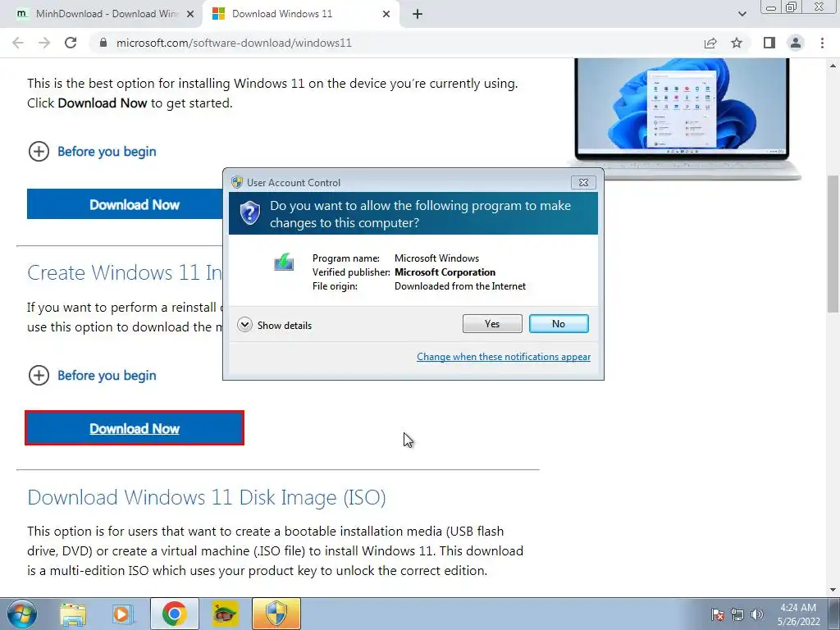Screen dimensions: 840x630
Task: Reload the page with the refresh icon
Action: (71, 43)
